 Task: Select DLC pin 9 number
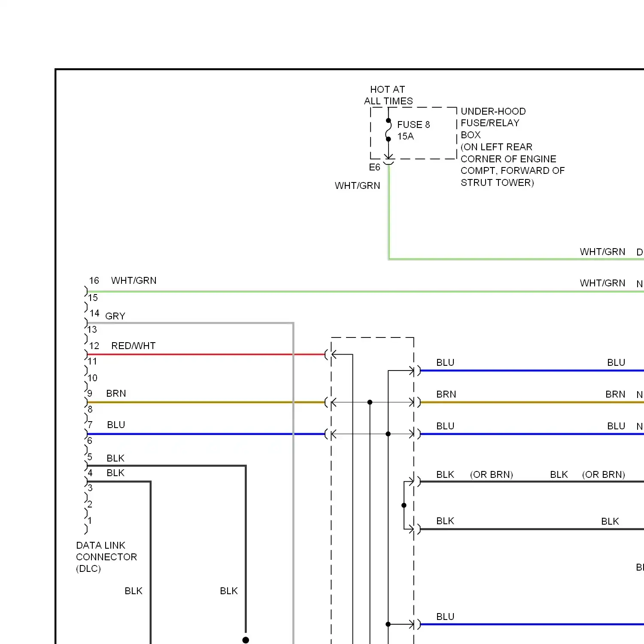tap(90, 394)
